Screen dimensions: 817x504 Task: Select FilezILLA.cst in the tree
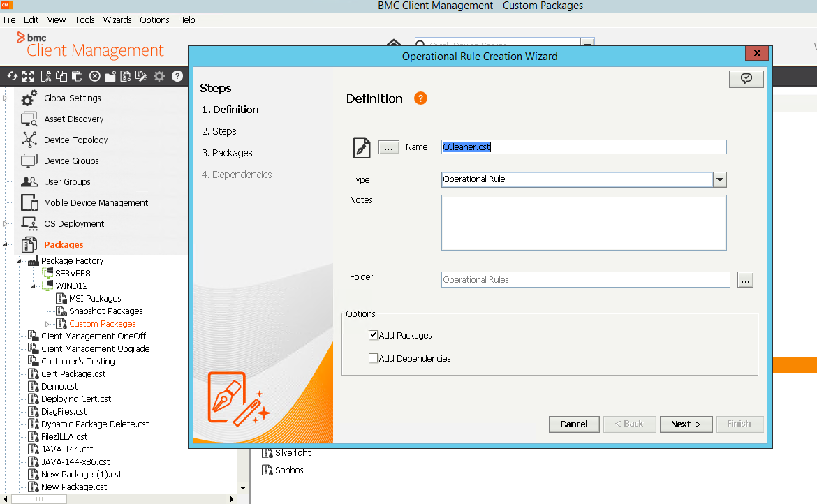(x=64, y=437)
